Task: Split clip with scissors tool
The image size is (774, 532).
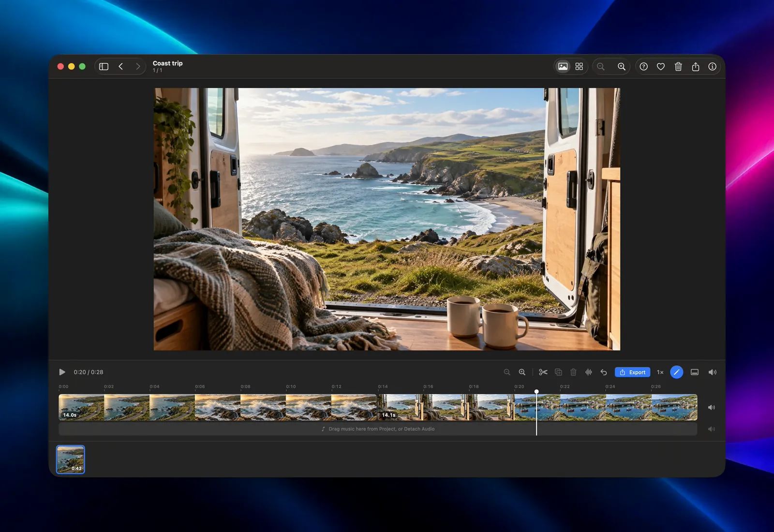Action: coord(543,372)
